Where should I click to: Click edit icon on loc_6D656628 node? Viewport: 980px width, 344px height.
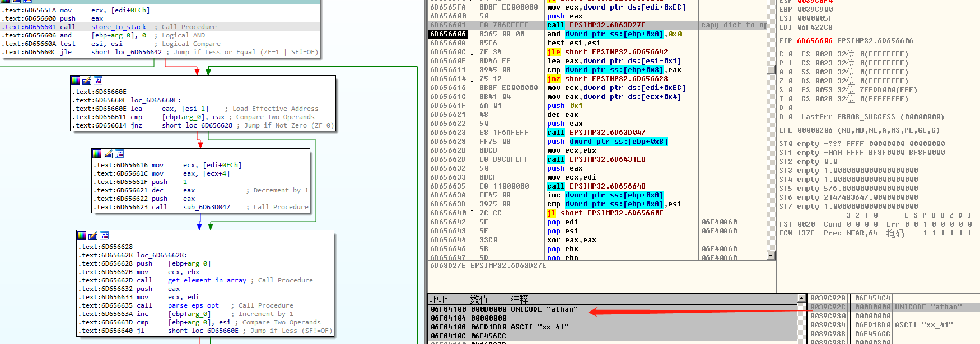coord(93,235)
